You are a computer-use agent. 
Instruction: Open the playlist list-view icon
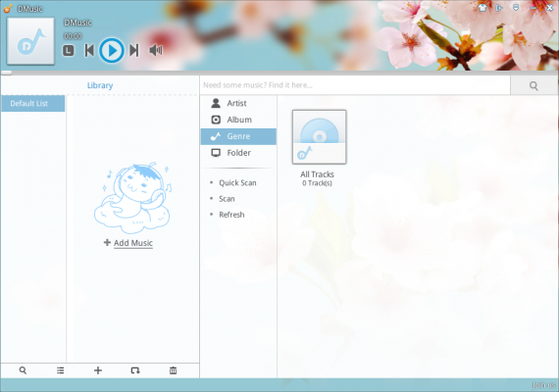pyautogui.click(x=60, y=370)
